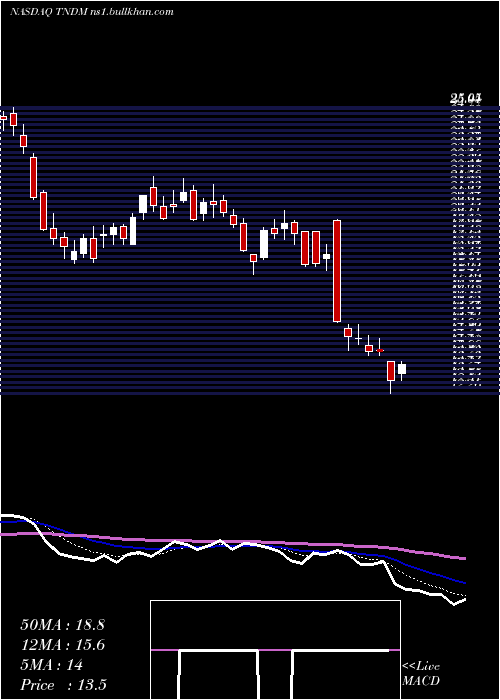
Task: Click the 25.04 top price axis value
Action: pyautogui.click(x=466, y=98)
